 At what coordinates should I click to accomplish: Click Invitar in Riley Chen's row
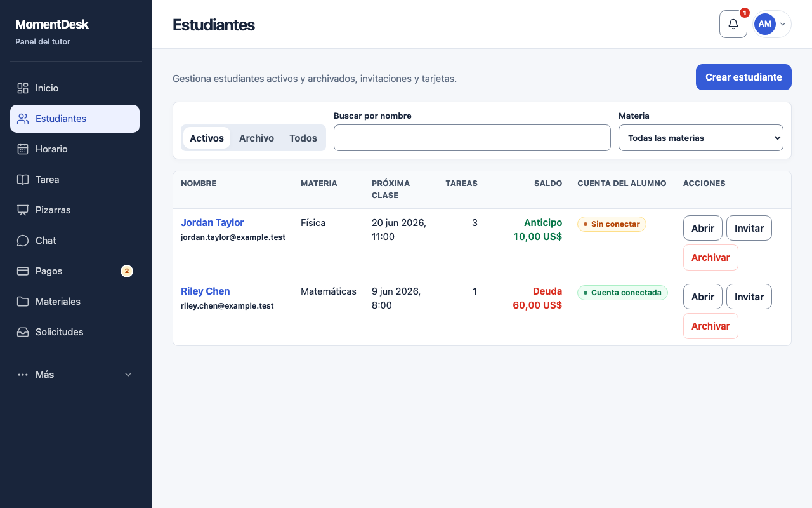pos(749,297)
